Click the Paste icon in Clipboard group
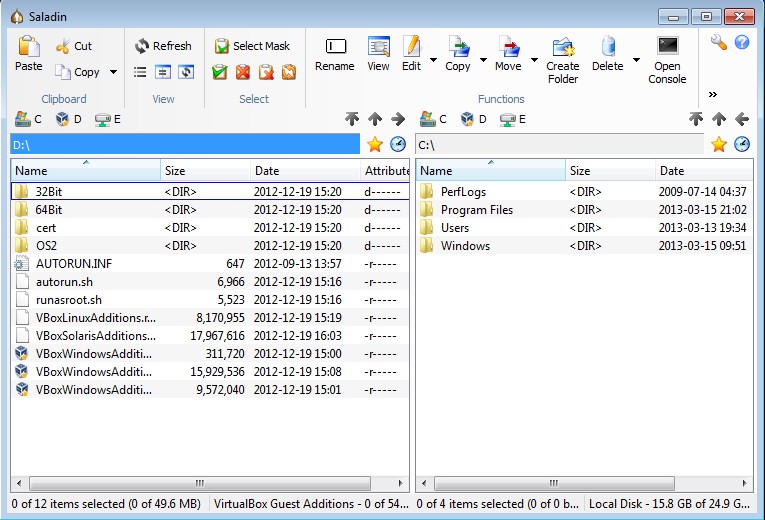Viewport: 765px width, 520px height. click(x=28, y=53)
